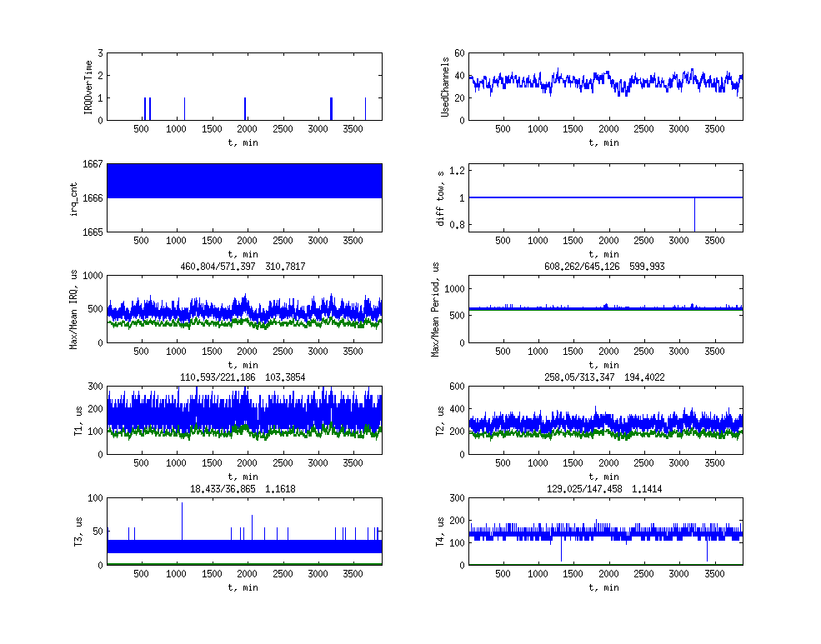The height and width of the screenshot is (644, 821).
Task: Click the title 18.433/36.865 1.1618
Action: coord(243,488)
